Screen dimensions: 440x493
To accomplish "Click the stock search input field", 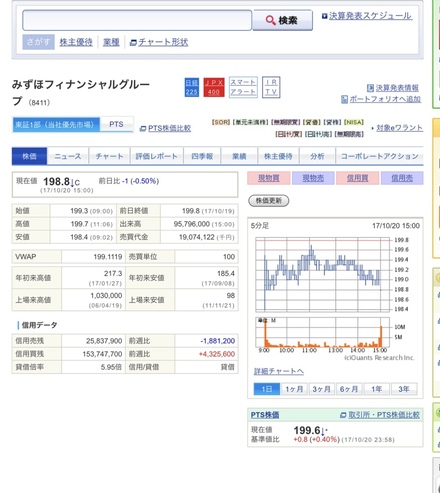I will click(x=137, y=20).
